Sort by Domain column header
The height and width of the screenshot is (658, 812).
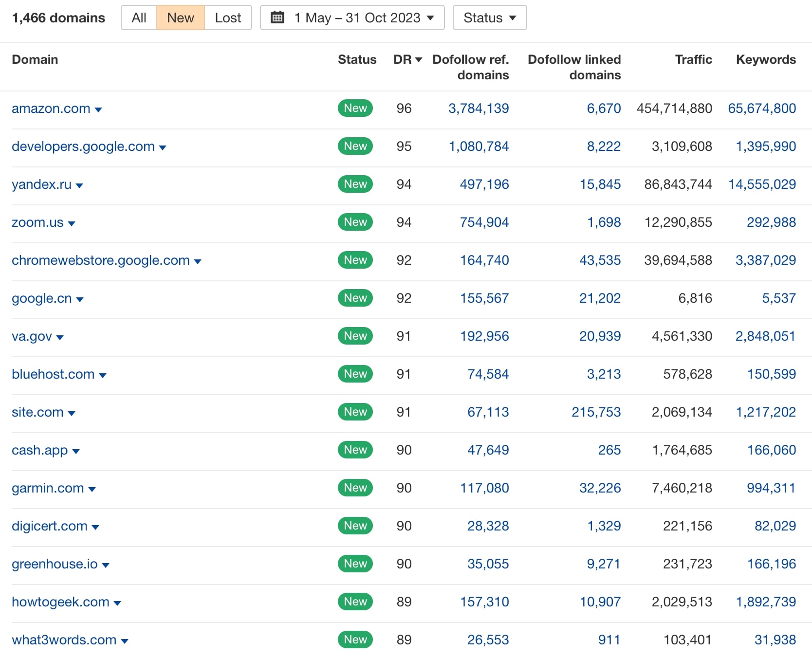pyautogui.click(x=35, y=59)
